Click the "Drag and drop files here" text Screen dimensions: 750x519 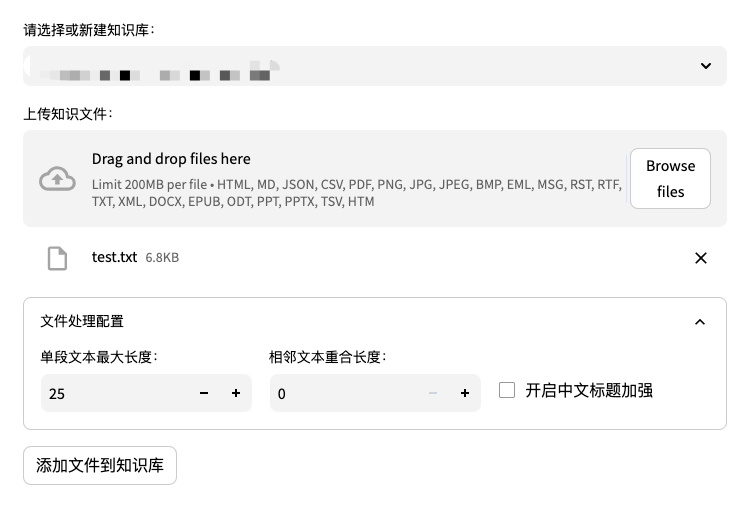click(x=171, y=158)
